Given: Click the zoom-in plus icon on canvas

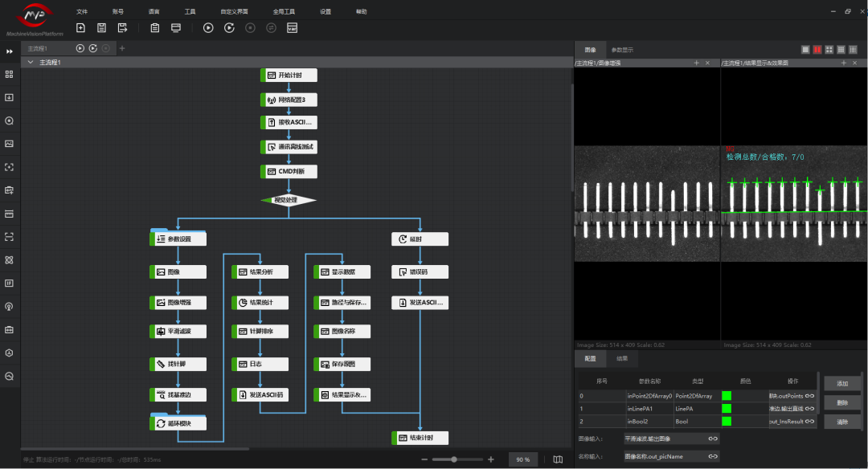Looking at the screenshot, I should tap(490, 459).
